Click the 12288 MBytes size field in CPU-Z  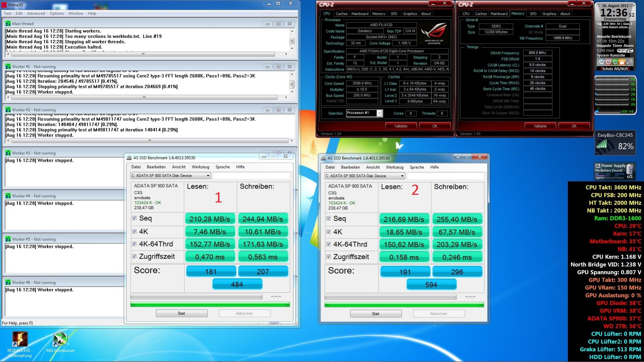496,32
